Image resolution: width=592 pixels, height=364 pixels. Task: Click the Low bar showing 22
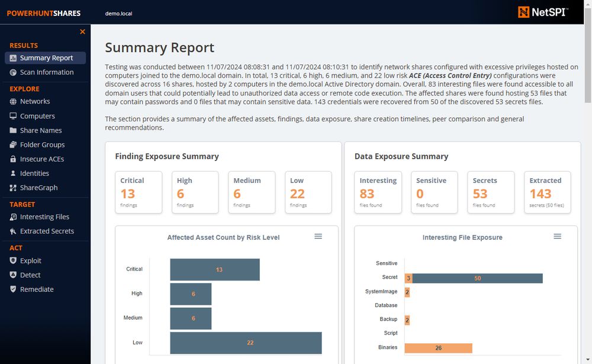pos(246,343)
